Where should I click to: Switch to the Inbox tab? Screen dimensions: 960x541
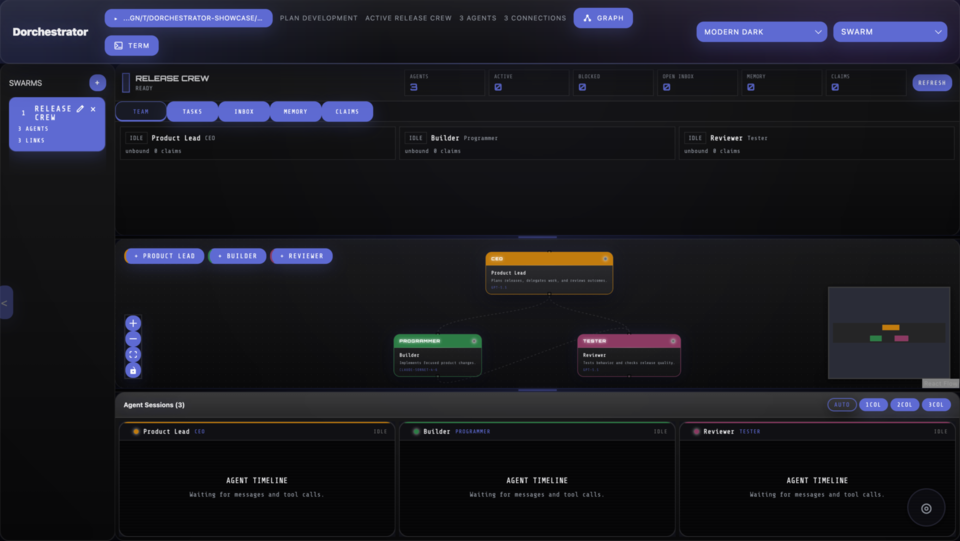point(244,111)
